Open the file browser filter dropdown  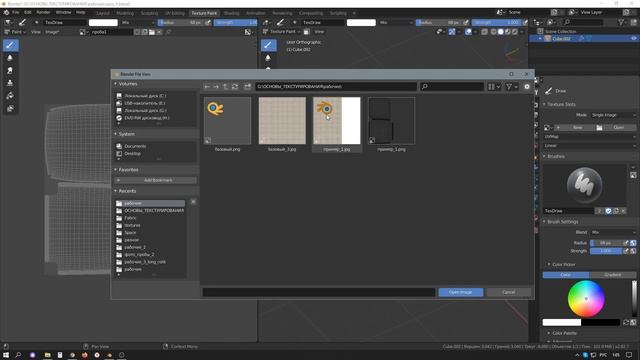[x=511, y=87]
